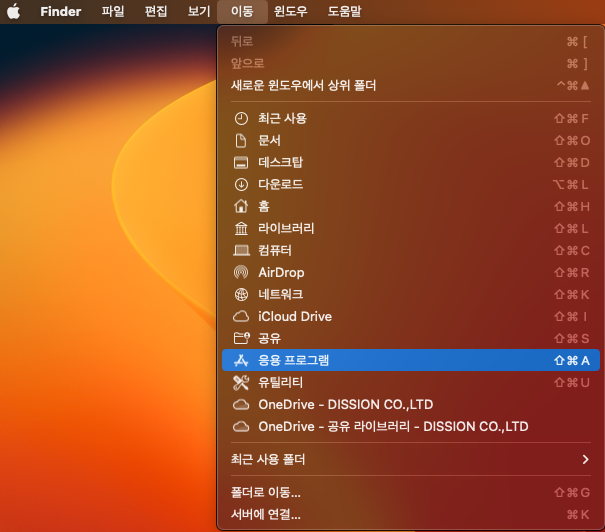Click the AirDrop radar icon
This screenshot has height=532, width=605.
241,272
